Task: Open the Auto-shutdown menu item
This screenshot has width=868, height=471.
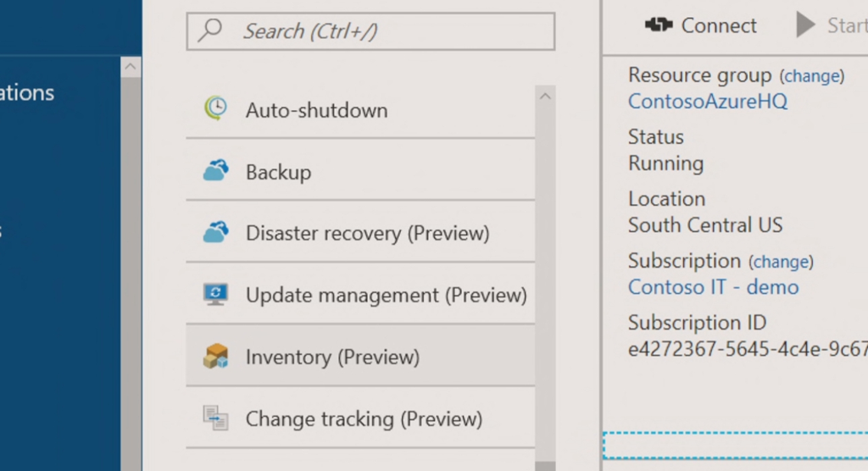Action: coord(316,110)
